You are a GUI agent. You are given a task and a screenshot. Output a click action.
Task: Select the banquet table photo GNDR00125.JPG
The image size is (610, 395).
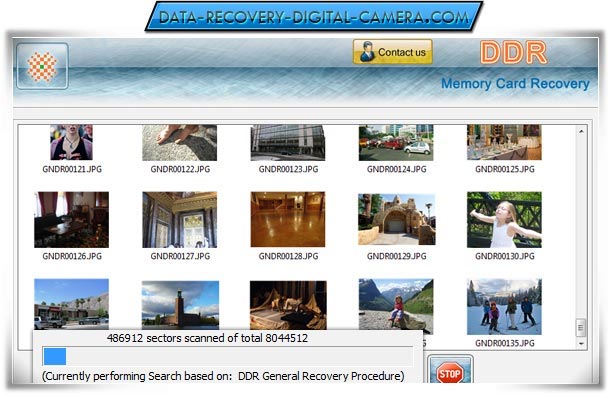(504, 142)
